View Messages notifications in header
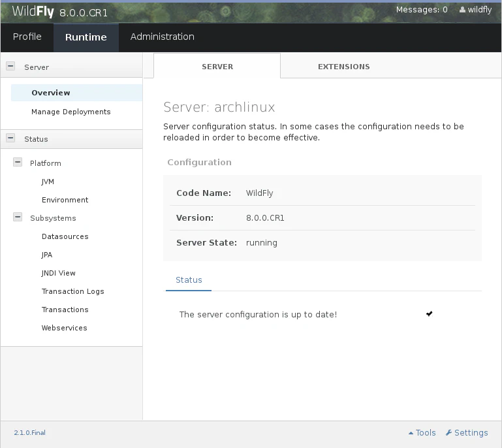 422,10
